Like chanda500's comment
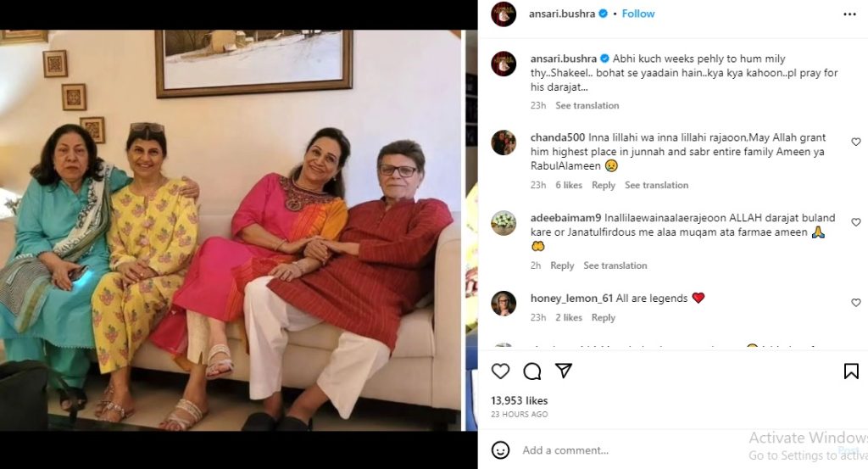868x469 pixels. coord(855,142)
